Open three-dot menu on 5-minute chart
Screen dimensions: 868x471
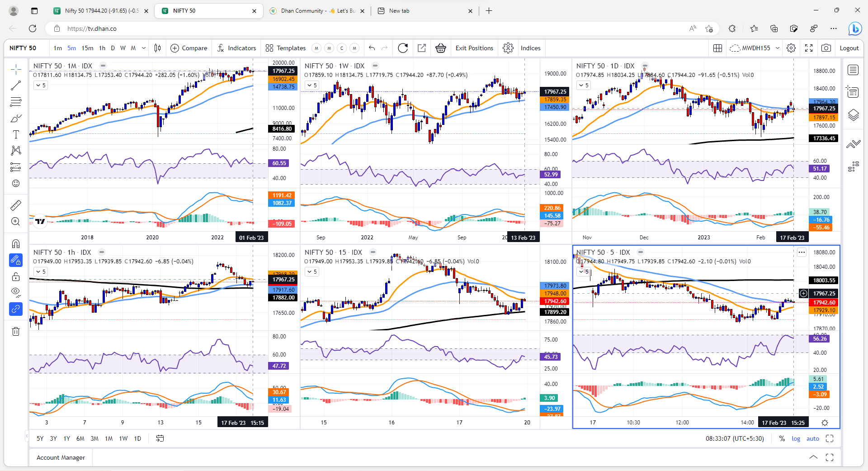click(802, 252)
